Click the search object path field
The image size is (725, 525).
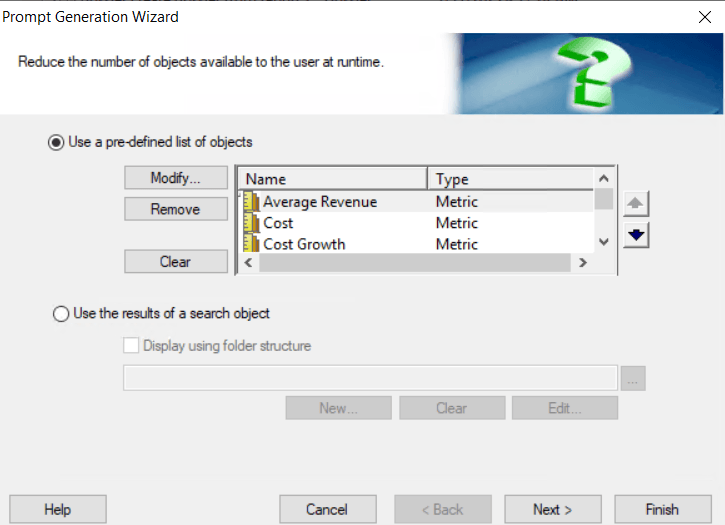[x=370, y=378]
